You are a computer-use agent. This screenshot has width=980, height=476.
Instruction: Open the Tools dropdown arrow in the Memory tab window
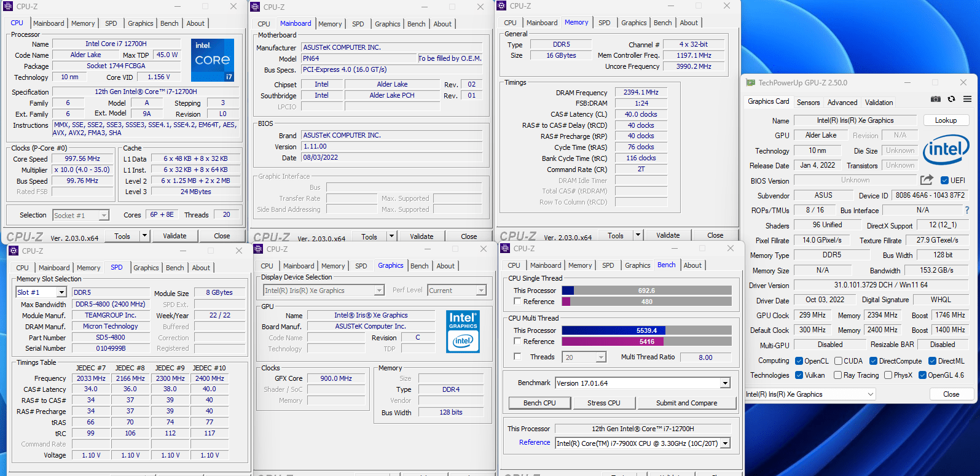[x=638, y=235]
